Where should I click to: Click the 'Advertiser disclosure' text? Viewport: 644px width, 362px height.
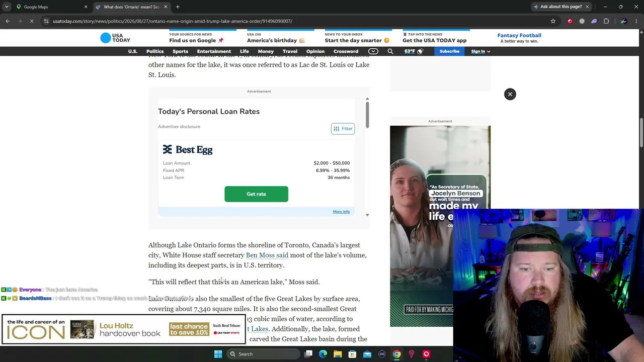(x=179, y=127)
